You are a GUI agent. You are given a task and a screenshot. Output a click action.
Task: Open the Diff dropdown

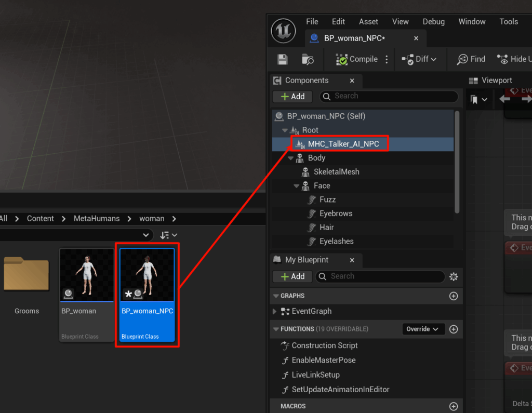point(419,59)
